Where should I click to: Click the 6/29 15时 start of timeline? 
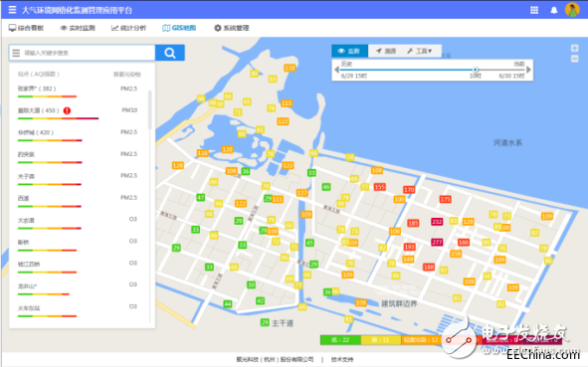point(354,77)
